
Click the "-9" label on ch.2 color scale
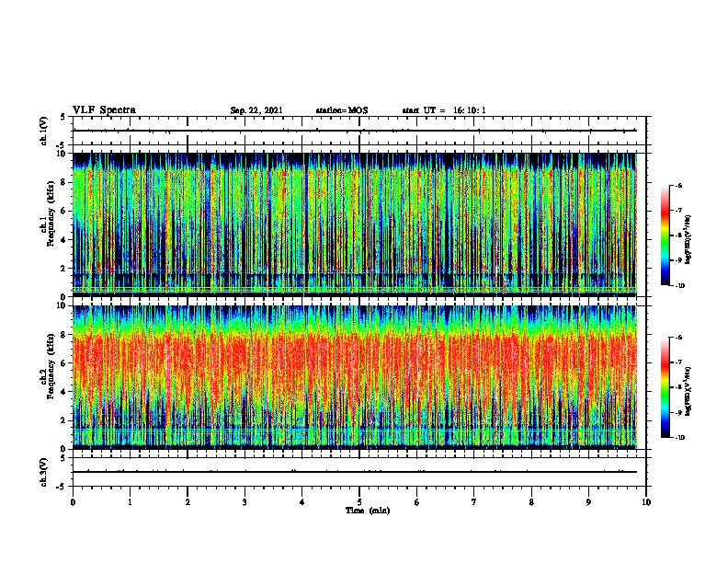679,412
